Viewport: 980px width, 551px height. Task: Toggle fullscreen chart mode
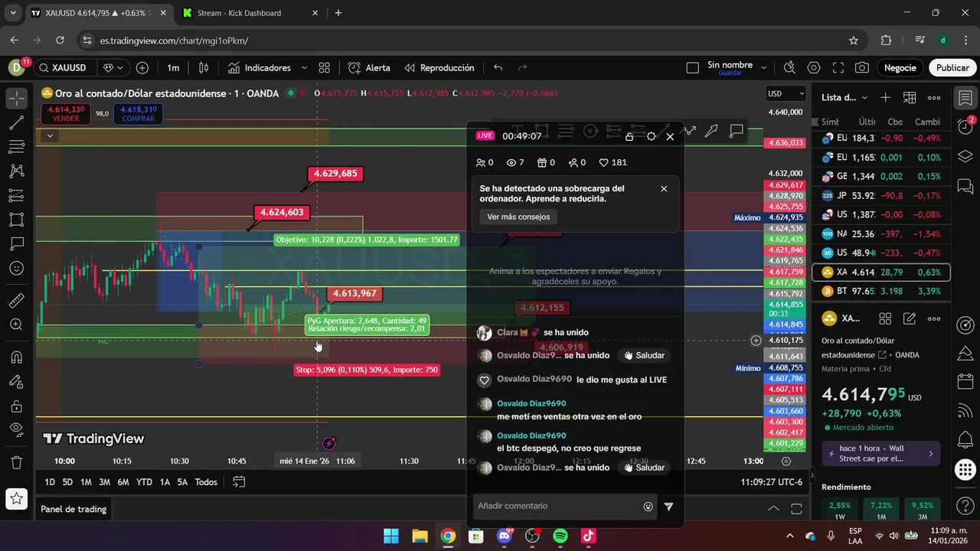[x=838, y=68]
